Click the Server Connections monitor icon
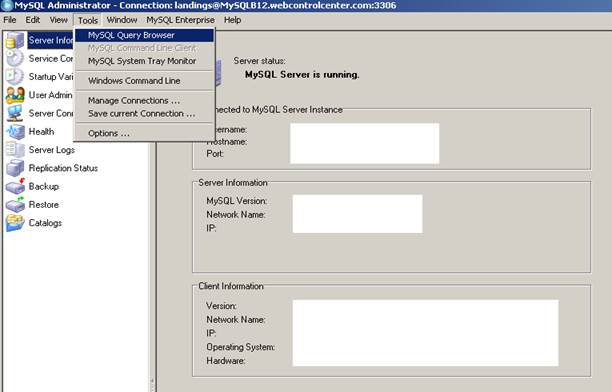Screen dimensions: 612x392 [15, 113]
